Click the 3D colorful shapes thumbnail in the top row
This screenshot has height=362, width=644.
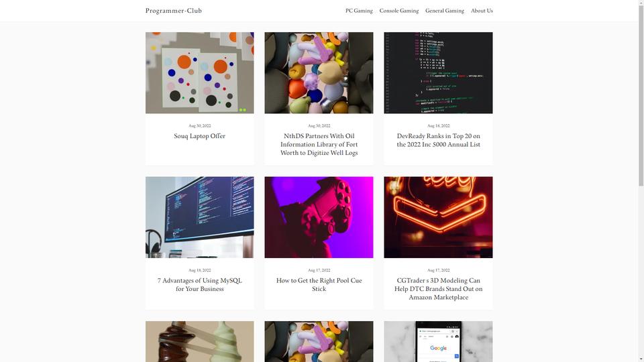pos(319,72)
